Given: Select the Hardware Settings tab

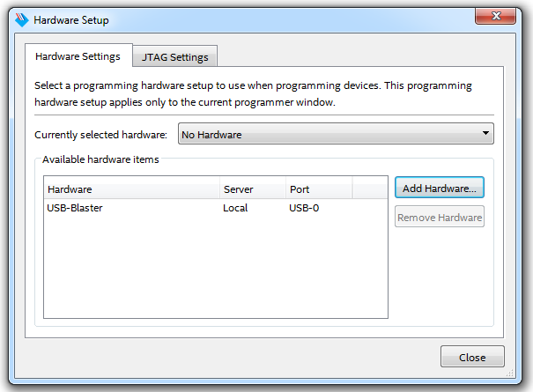Looking at the screenshot, I should 78,56.
